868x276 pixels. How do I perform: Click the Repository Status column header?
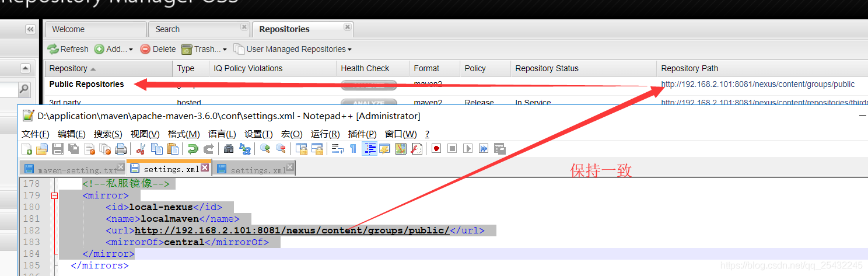pyautogui.click(x=583, y=68)
